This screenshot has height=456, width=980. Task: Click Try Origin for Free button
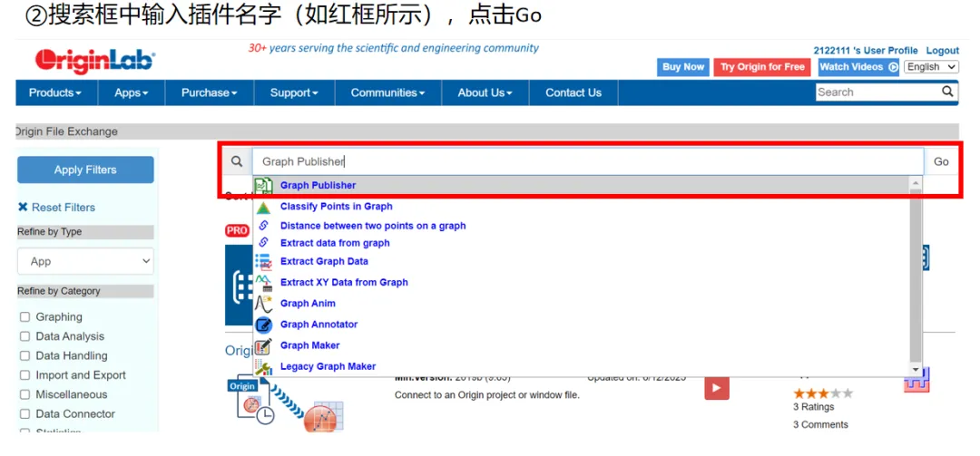[x=762, y=67]
